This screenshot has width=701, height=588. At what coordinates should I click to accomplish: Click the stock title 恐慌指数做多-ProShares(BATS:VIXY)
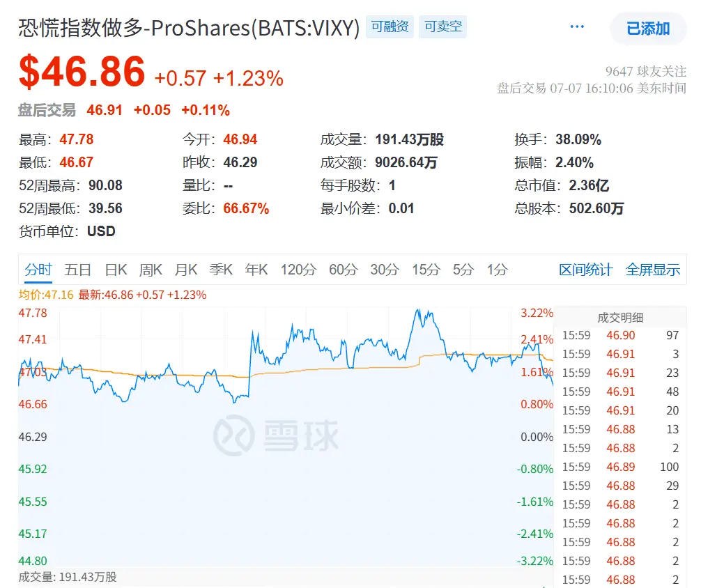click(189, 28)
